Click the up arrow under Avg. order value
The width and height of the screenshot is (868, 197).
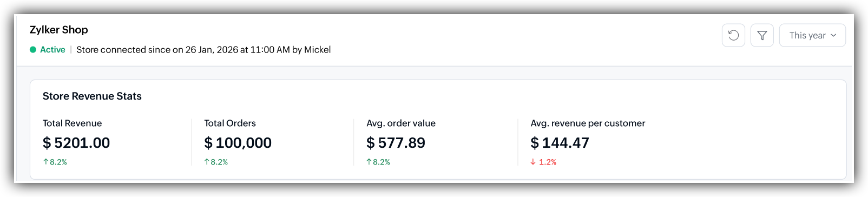click(369, 162)
